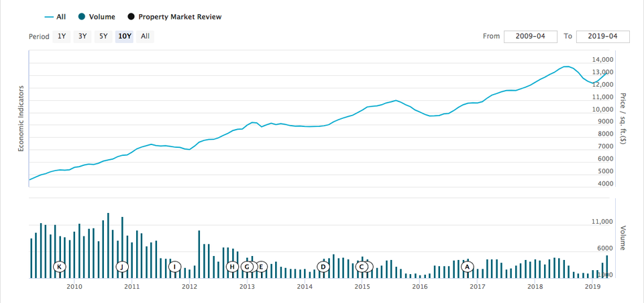Select the 1Y period
This screenshot has width=644, height=303.
(x=62, y=36)
